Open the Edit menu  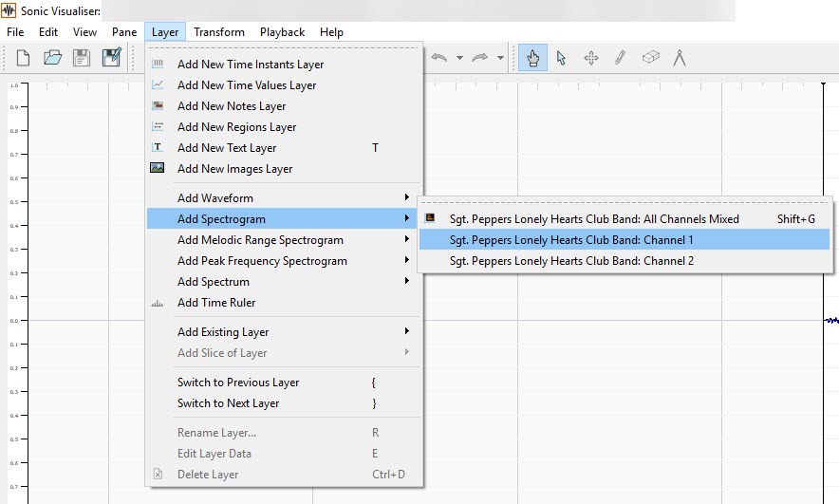(48, 32)
